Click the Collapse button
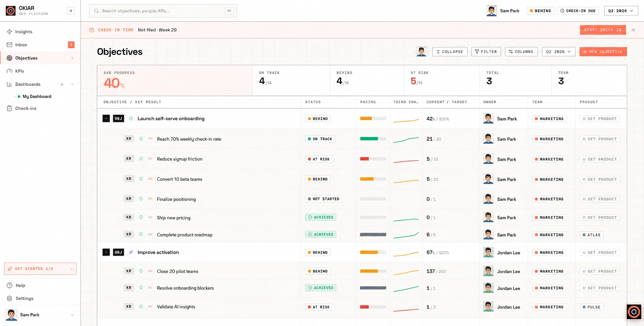The width and height of the screenshot is (644, 326). [x=450, y=52]
